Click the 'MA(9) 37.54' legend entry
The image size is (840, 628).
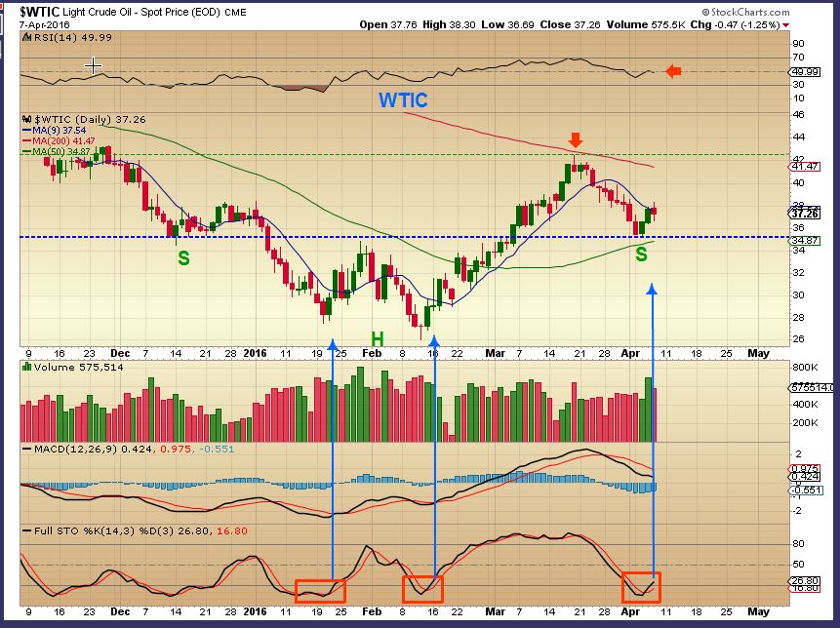click(x=54, y=130)
